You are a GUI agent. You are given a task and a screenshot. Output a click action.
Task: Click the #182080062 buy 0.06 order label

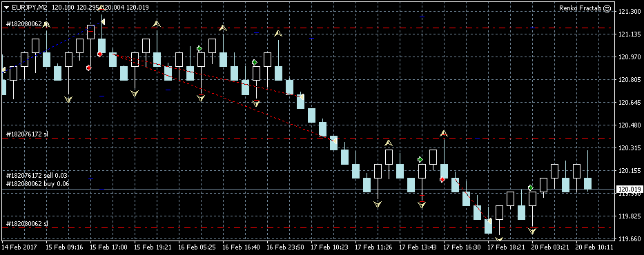[38, 183]
